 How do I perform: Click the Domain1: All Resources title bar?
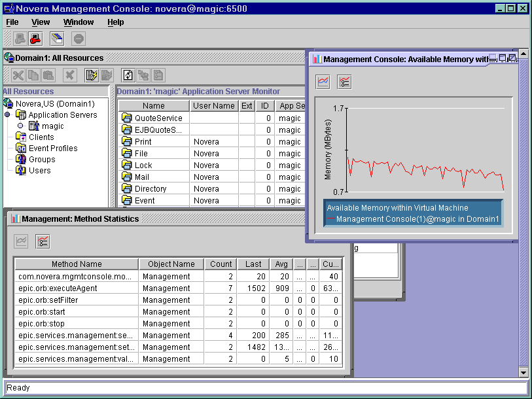[x=154, y=58]
